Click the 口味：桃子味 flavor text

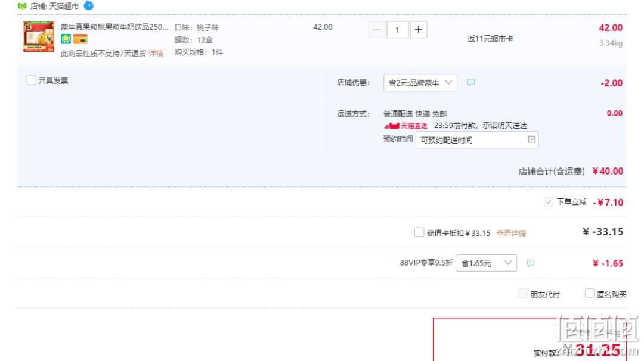(197, 27)
